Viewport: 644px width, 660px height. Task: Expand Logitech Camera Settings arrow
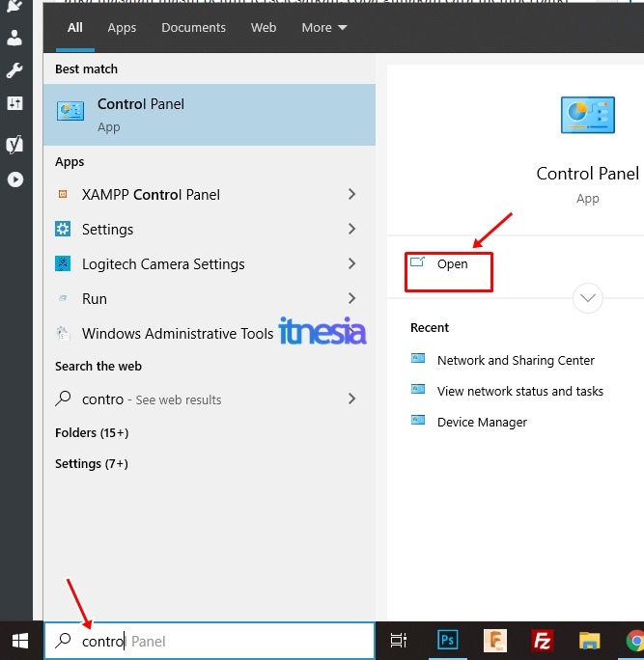click(352, 264)
